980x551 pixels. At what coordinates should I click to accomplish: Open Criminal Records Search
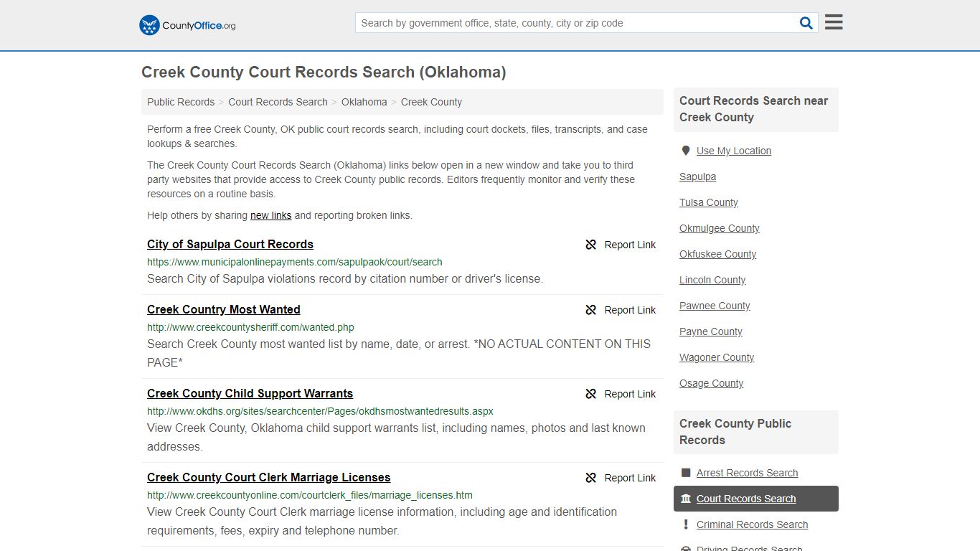pyautogui.click(x=752, y=524)
